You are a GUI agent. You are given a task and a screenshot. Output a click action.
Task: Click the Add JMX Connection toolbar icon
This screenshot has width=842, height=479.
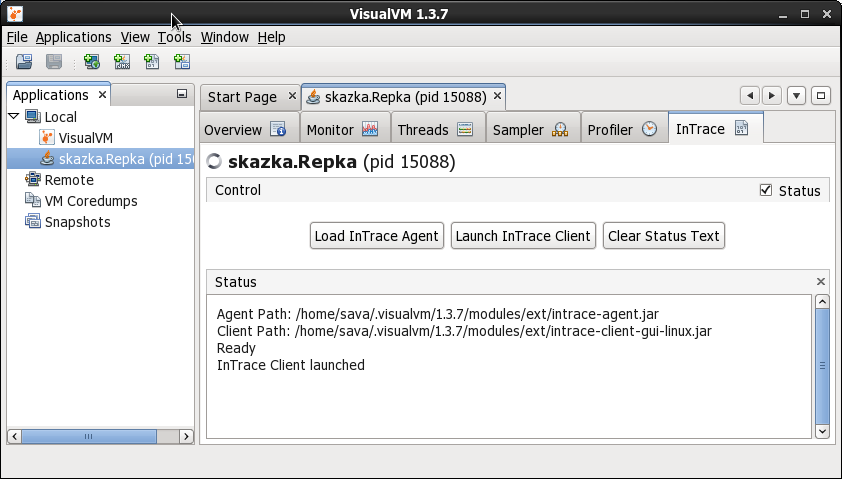(x=122, y=62)
